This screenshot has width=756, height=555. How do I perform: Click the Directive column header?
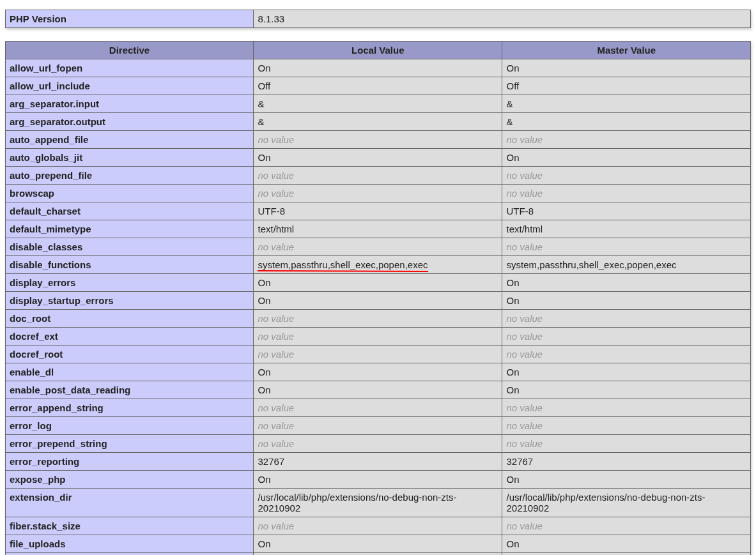point(129,50)
